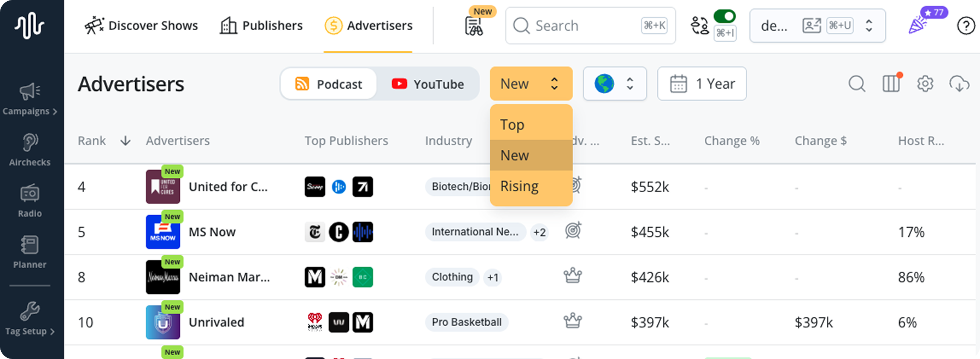Image resolution: width=980 pixels, height=359 pixels.
Task: Click the MS Now advertiser name
Action: click(212, 232)
